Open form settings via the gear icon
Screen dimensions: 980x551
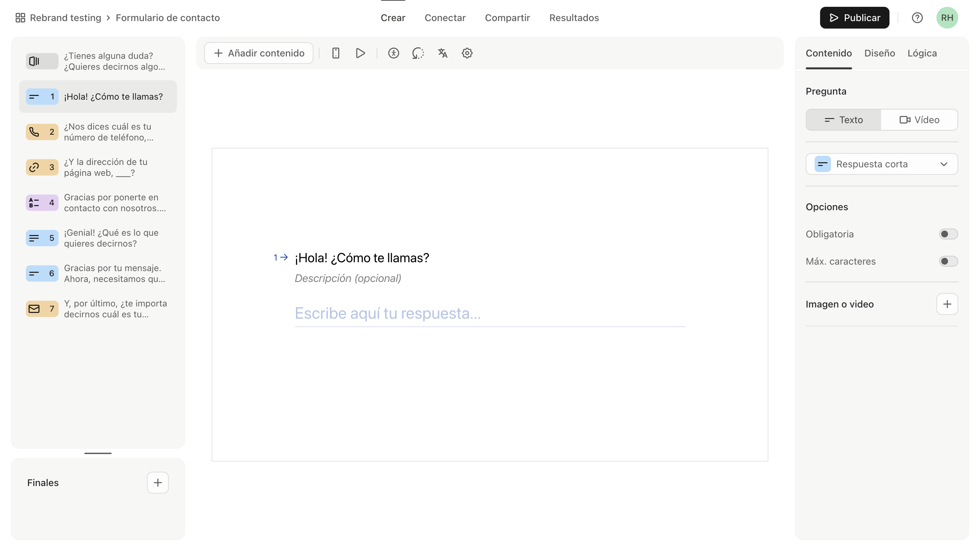467,53
